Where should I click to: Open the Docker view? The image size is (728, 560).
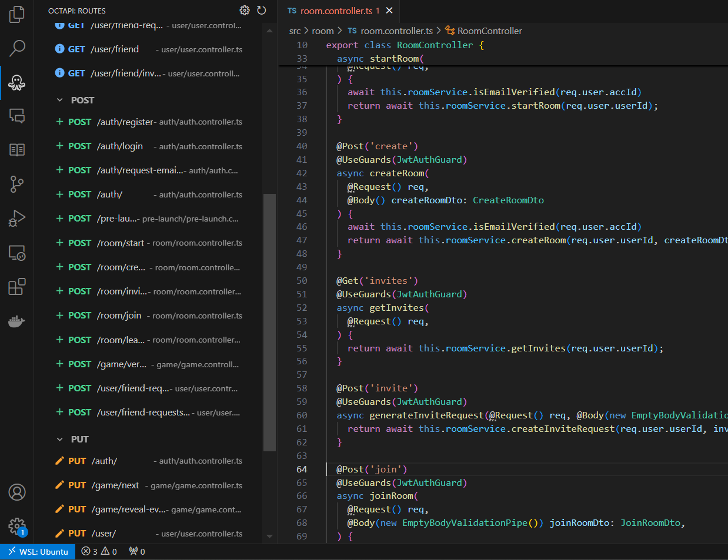(17, 321)
